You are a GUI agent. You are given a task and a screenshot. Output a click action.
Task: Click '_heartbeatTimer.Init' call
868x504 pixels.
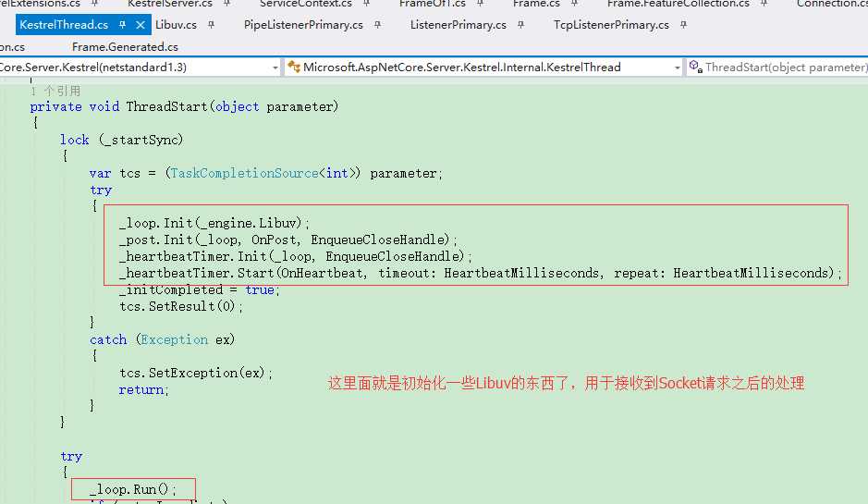pyautogui.click(x=192, y=256)
